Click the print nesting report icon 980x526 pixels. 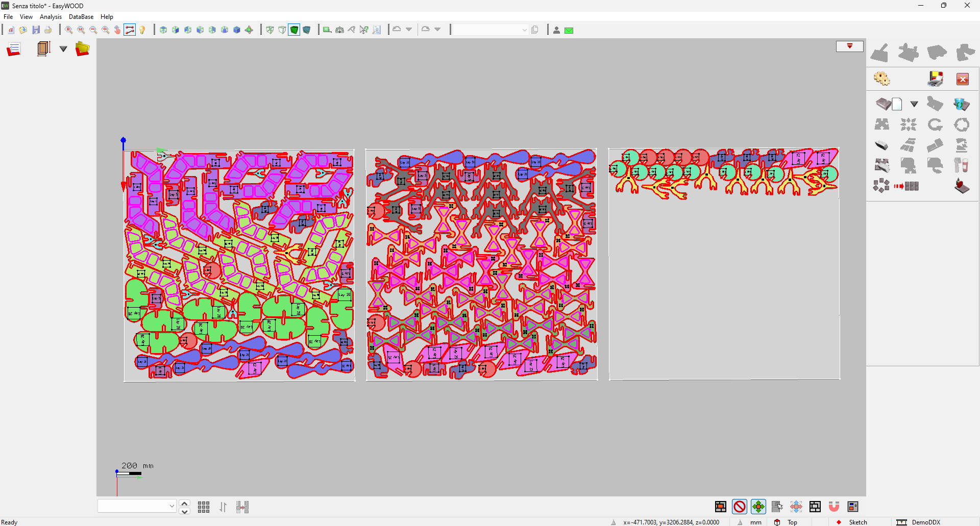[936, 79]
